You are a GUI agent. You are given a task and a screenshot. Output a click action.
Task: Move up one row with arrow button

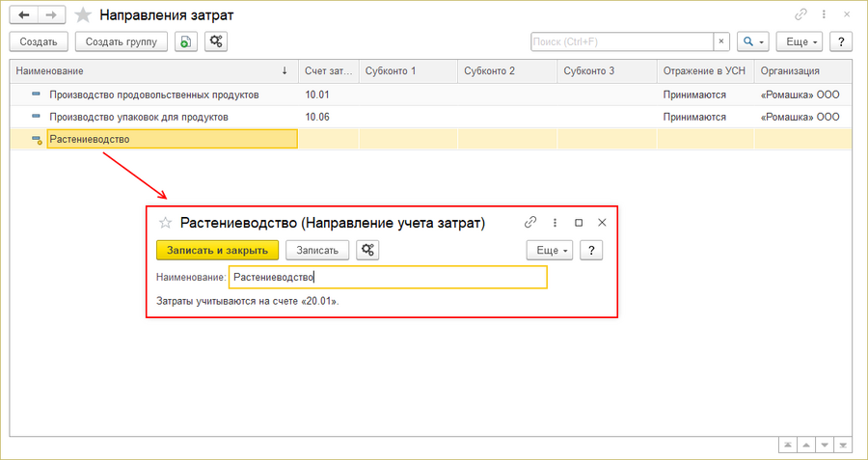805,446
